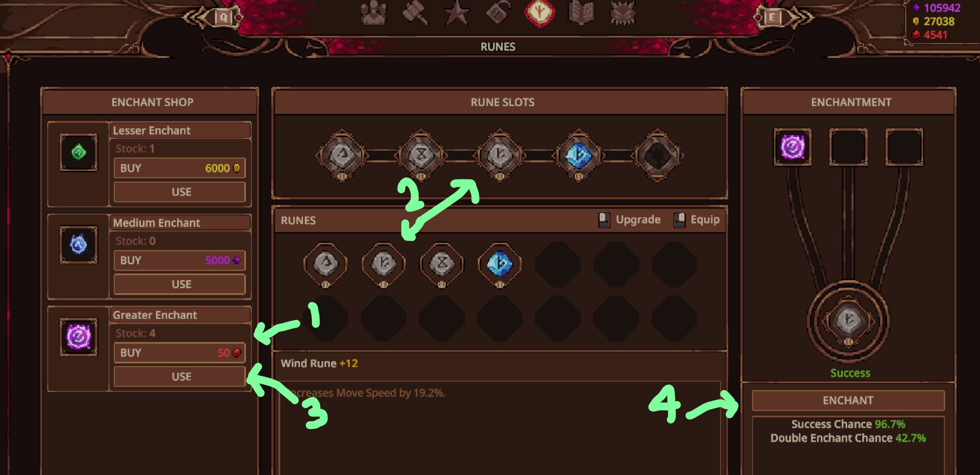This screenshot has height=475, width=980.
Task: Select the blue rune in the runes inventory
Action: pos(499,264)
